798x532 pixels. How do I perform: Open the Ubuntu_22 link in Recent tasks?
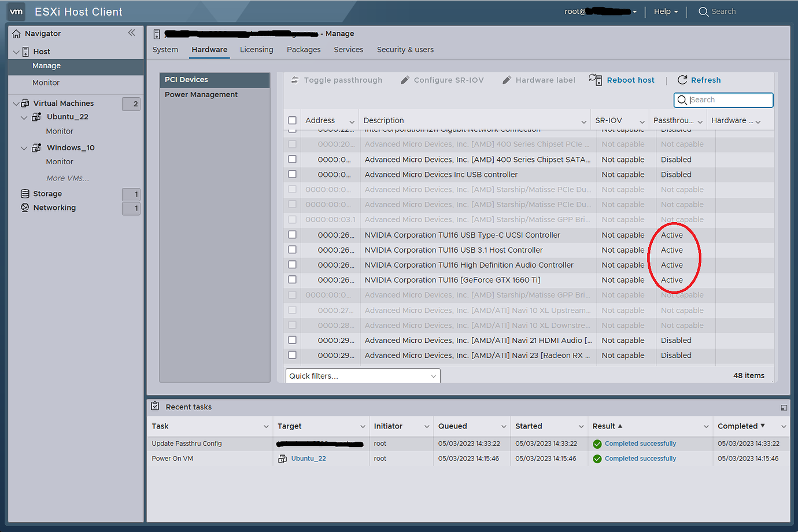click(x=309, y=459)
